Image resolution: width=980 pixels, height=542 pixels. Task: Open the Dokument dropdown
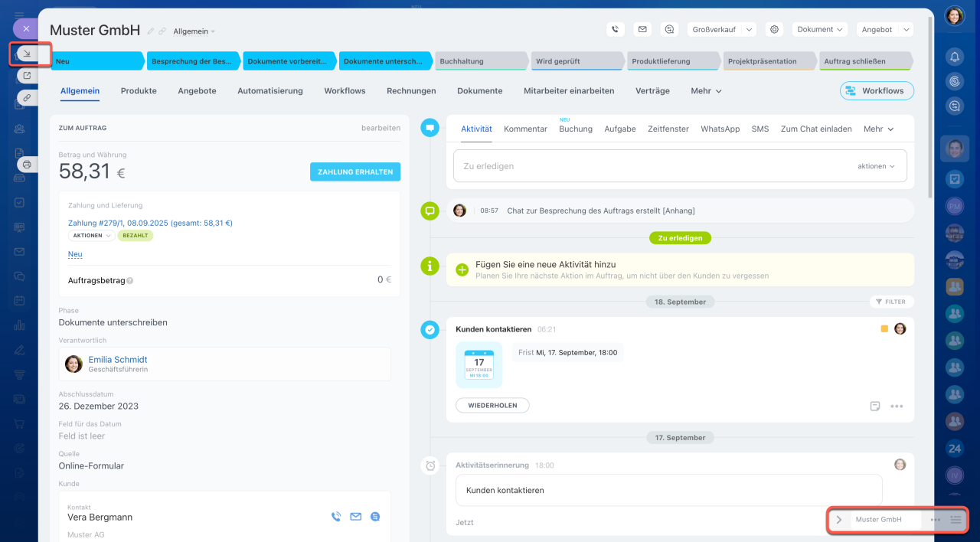(820, 29)
